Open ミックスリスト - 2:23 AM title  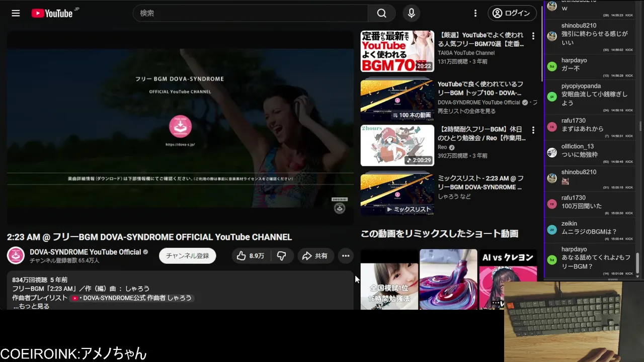[481, 183]
